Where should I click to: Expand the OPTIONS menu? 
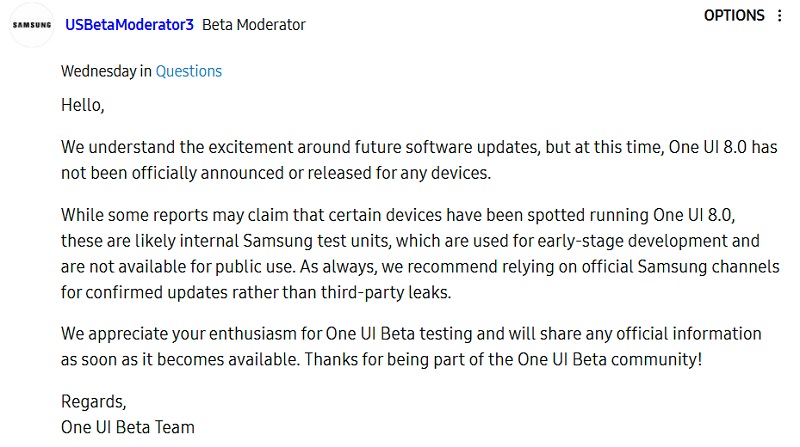pos(733,16)
